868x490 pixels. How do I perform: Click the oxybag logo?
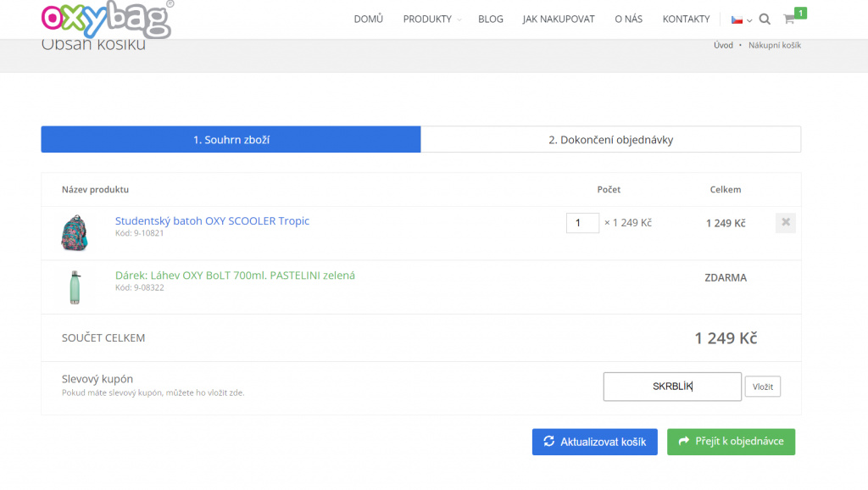pyautogui.click(x=108, y=19)
